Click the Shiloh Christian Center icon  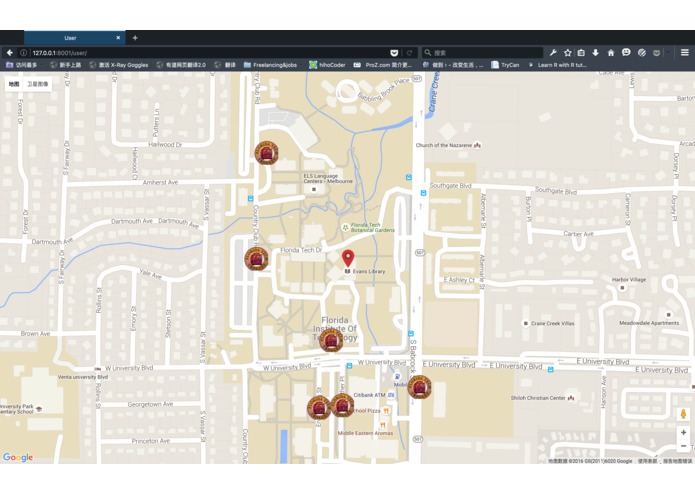click(x=571, y=398)
